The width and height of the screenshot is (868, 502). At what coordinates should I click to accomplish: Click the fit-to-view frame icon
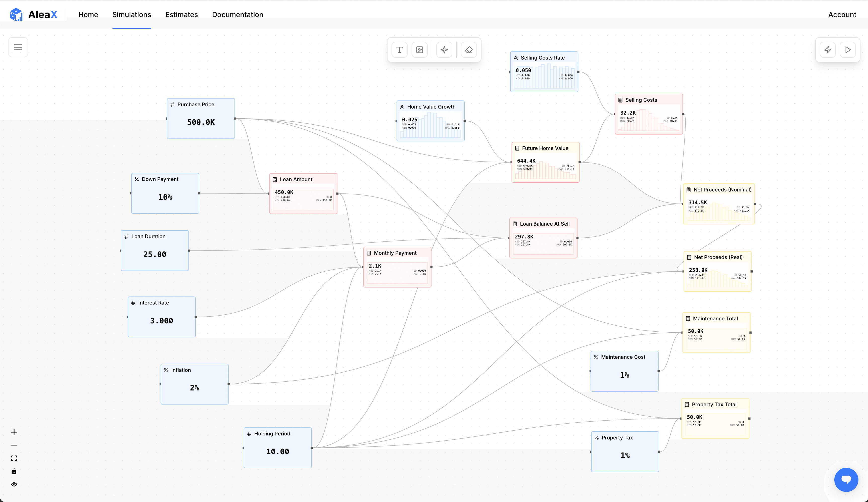(14, 458)
